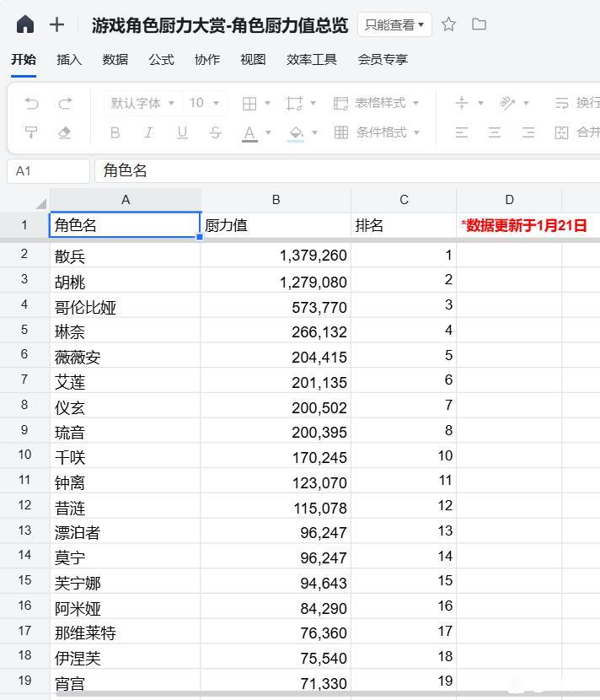The image size is (600, 700).
Task: Select the format painter tool
Action: (x=32, y=132)
